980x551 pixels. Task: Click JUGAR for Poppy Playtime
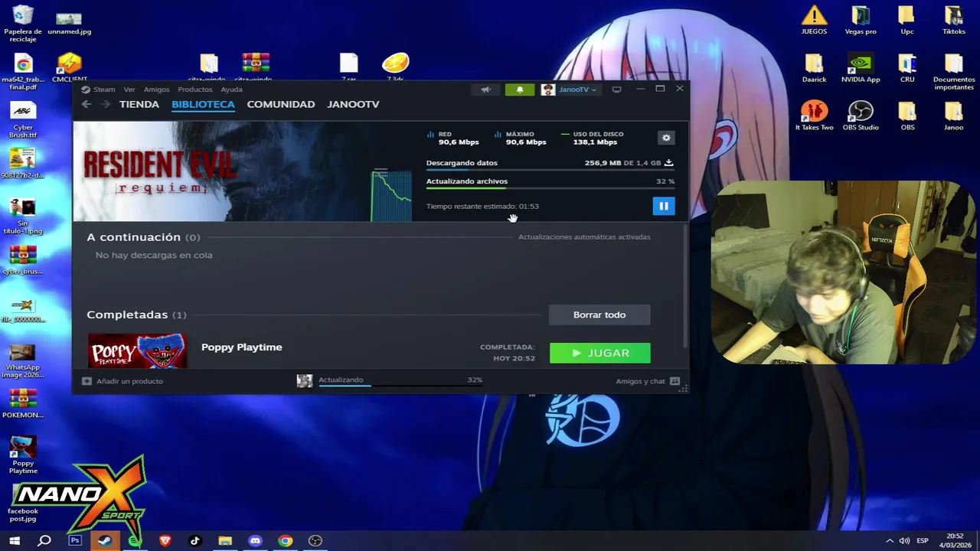coord(600,353)
